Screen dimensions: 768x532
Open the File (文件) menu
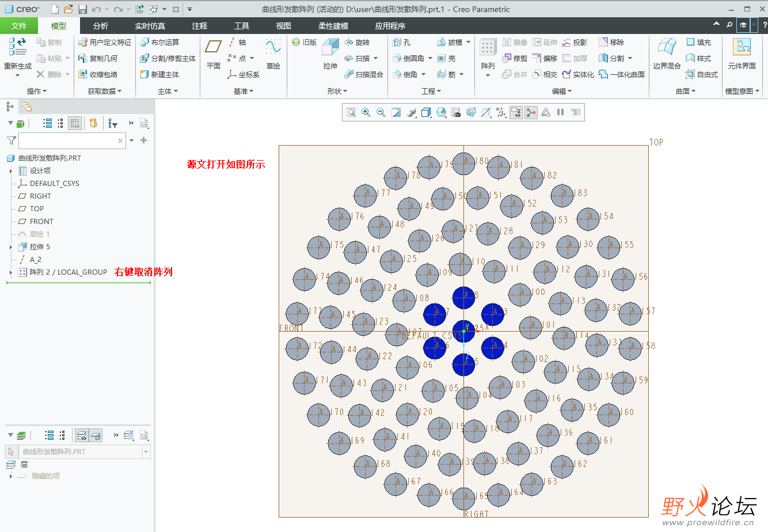pos(19,26)
